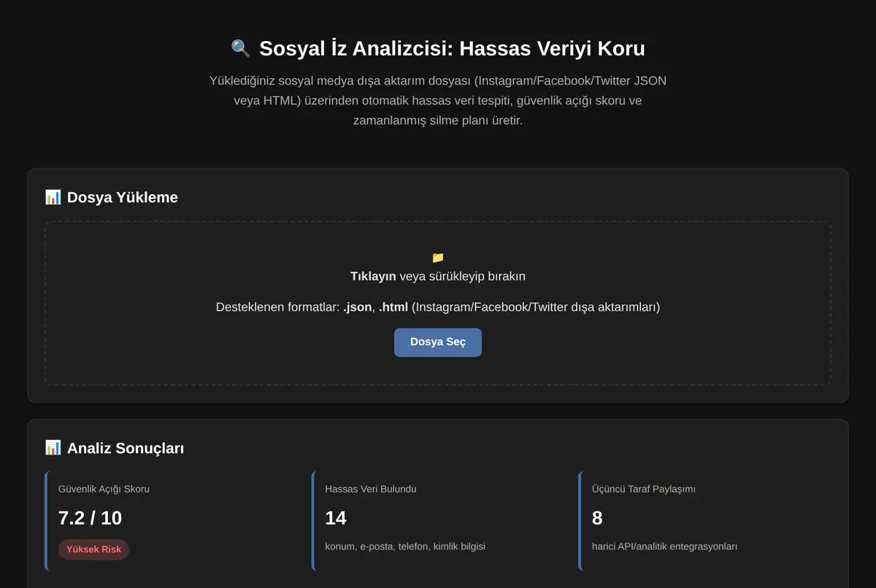
Task: Click the folder icon in upload area
Action: pos(438,258)
